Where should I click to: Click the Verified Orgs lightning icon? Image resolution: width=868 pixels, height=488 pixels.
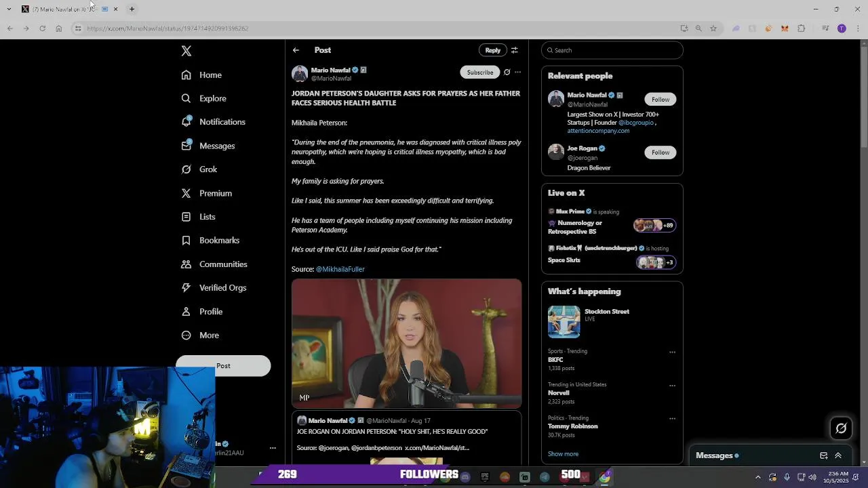[x=186, y=288]
